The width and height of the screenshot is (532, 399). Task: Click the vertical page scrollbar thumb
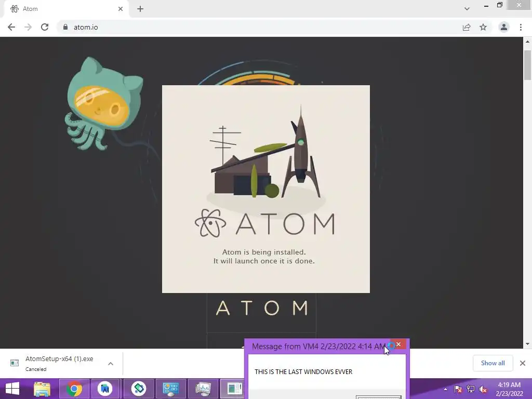(527, 64)
